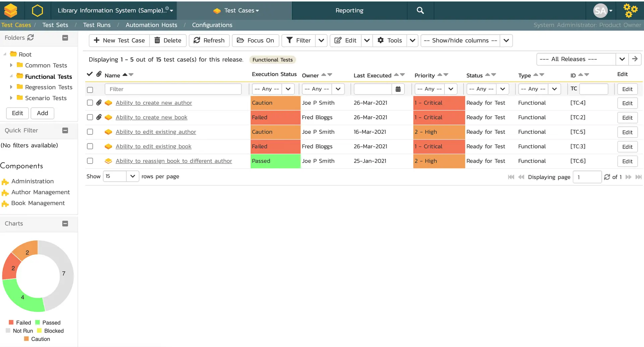The width and height of the screenshot is (644, 347).
Task: Open the All Releases dropdown
Action: point(622,59)
